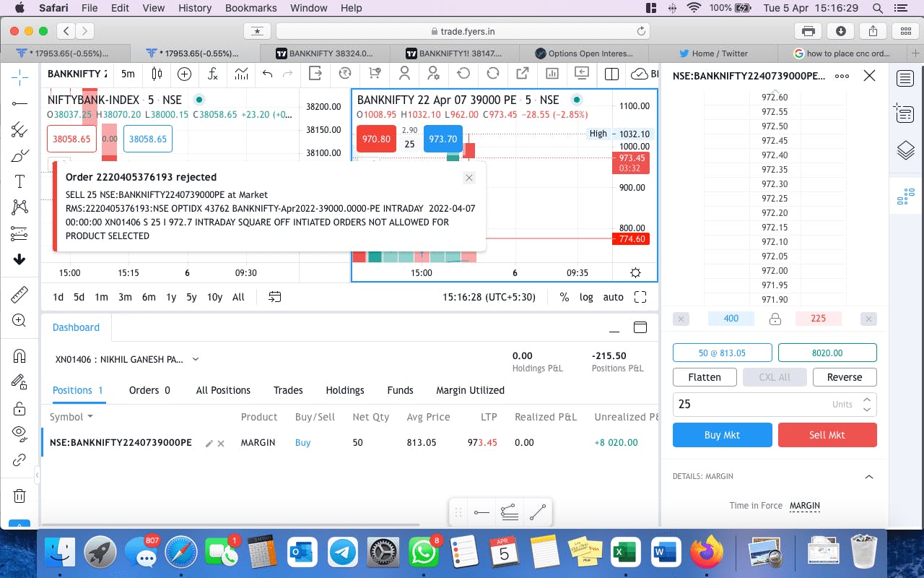Toggle lock all drawing tools

tap(19, 408)
